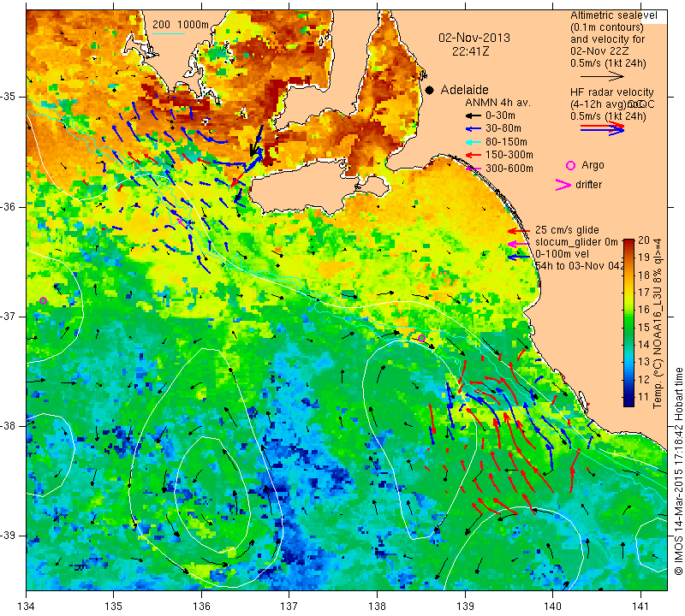Click the color bar tick label '11'
This screenshot has height=616, width=685.
tap(644, 397)
